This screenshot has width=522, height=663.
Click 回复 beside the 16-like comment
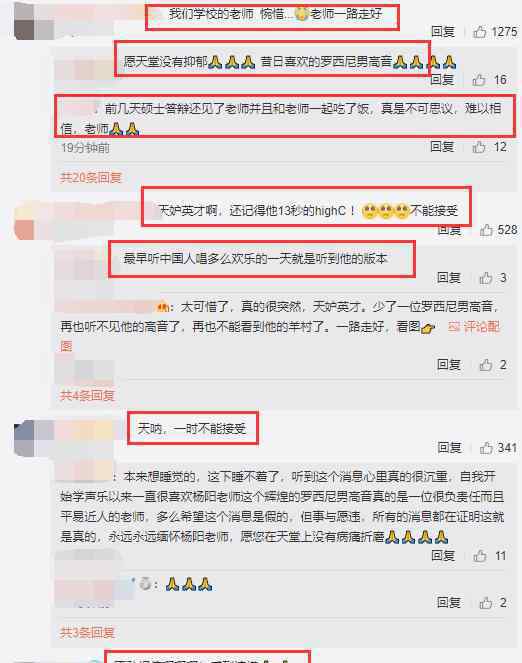(x=442, y=79)
